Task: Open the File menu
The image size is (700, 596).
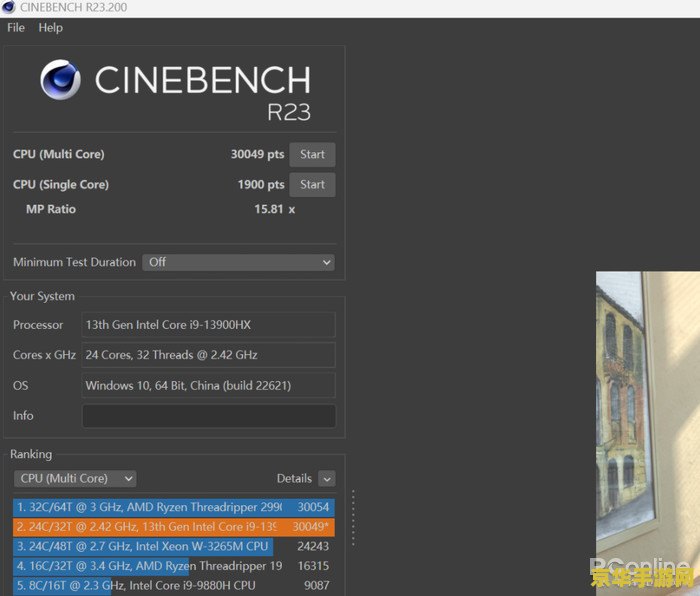Action: [16, 28]
